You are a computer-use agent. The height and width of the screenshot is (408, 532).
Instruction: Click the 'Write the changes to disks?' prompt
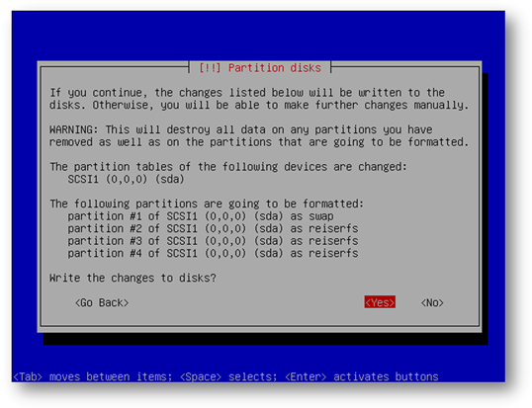pyautogui.click(x=133, y=278)
